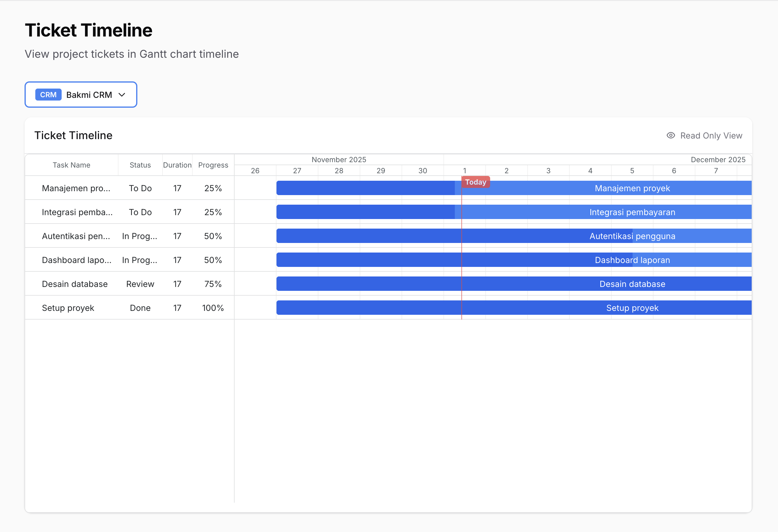
Task: Click the chevron arrow in project selector
Action: point(122,95)
